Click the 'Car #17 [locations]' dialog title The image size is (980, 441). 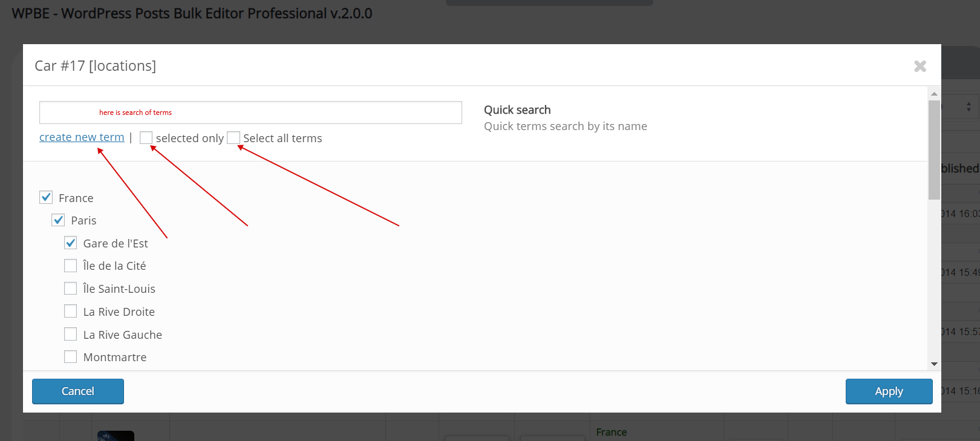click(96, 65)
